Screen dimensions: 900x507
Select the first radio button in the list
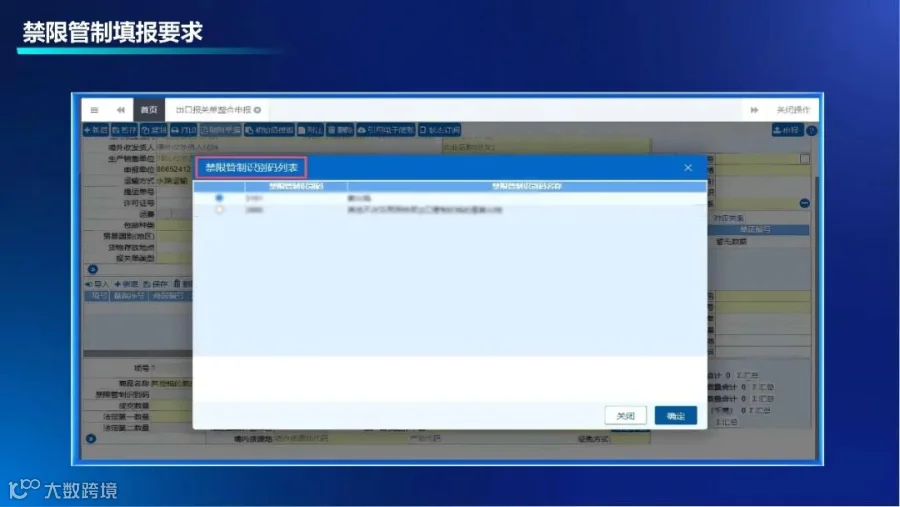[x=219, y=198]
